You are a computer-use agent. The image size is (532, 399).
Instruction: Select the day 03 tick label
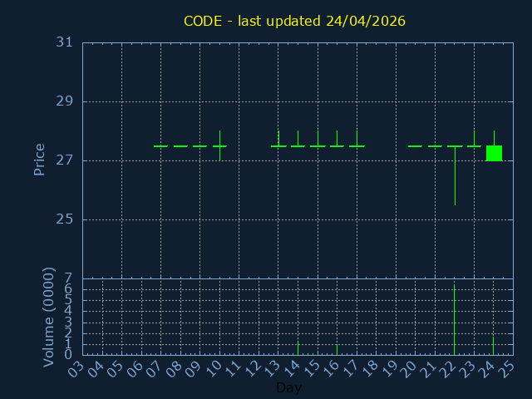(x=76, y=367)
